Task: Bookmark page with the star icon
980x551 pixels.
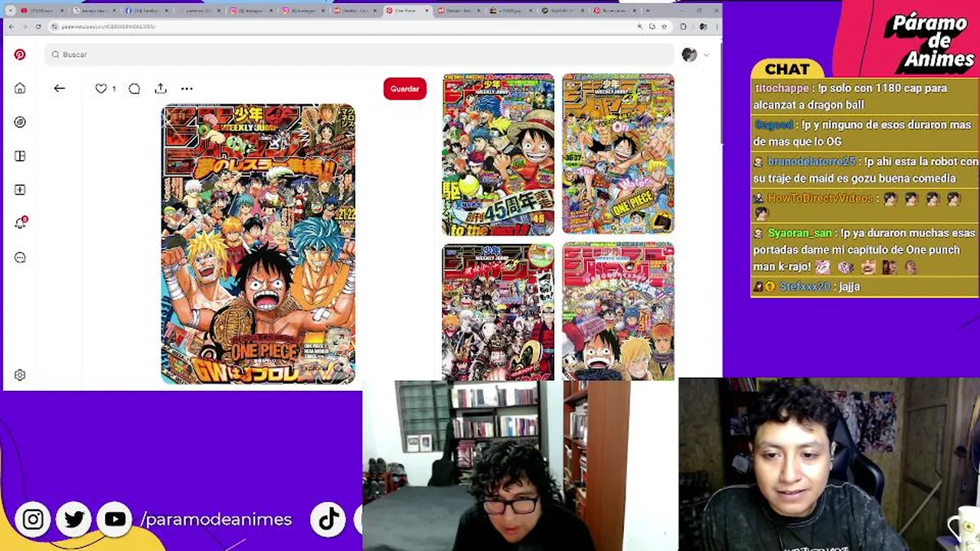Action: point(664,26)
